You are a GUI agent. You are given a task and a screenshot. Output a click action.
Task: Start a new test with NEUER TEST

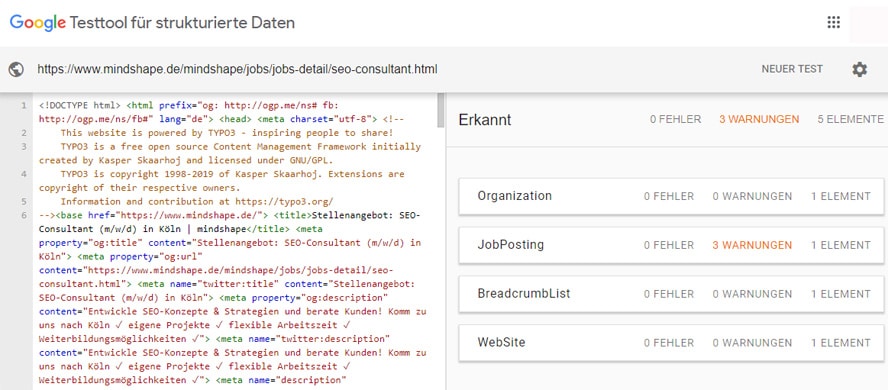[x=792, y=69]
